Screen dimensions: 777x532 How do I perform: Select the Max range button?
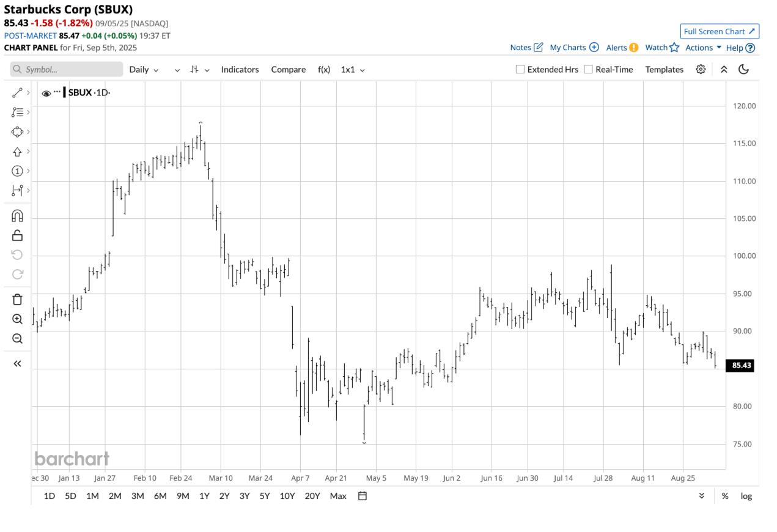pos(338,496)
